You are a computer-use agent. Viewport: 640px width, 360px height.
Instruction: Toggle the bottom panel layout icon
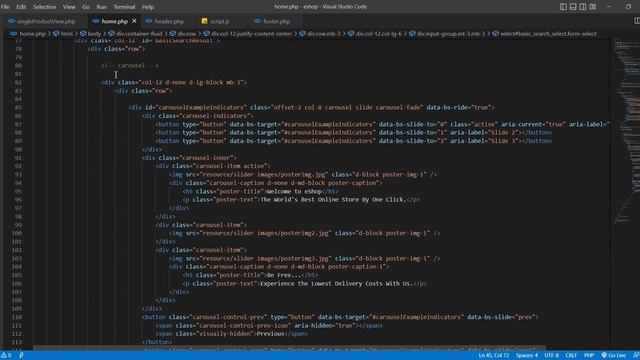[573, 7]
